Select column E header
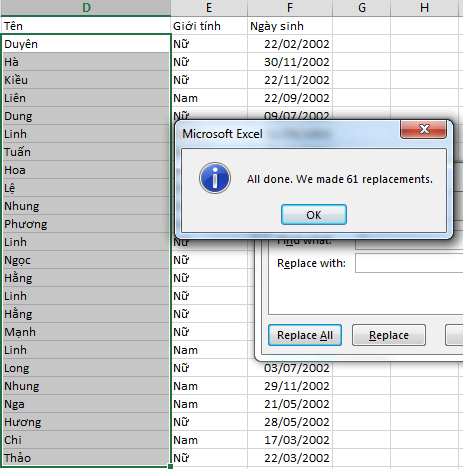Image resolution: width=463 pixels, height=469 pixels. tap(209, 8)
